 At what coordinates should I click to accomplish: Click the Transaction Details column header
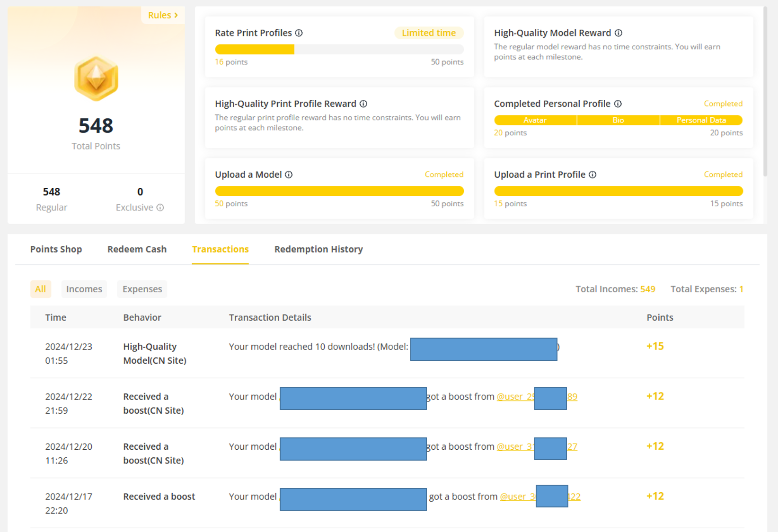(x=270, y=318)
